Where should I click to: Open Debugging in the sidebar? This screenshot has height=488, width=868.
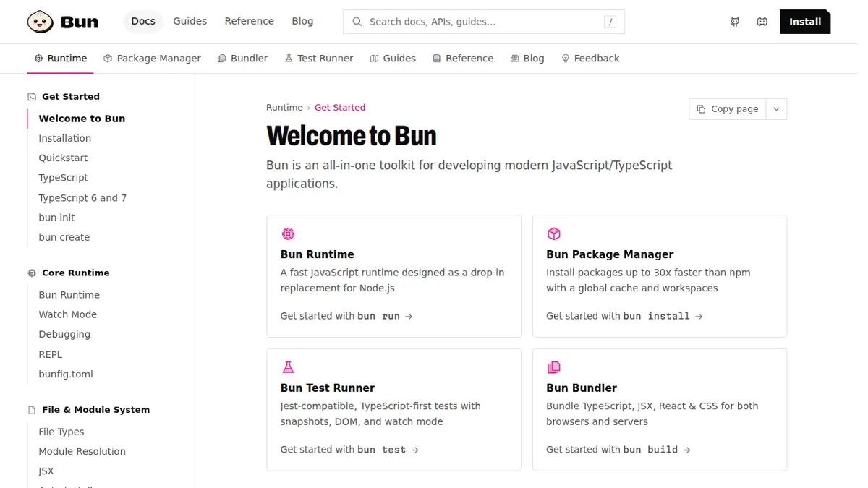coord(64,334)
